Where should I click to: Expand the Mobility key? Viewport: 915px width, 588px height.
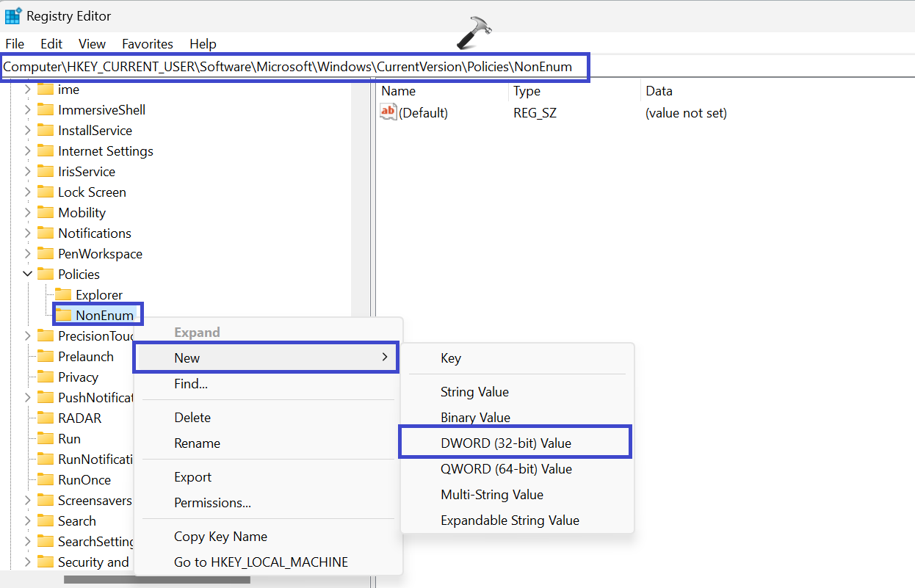coord(28,213)
